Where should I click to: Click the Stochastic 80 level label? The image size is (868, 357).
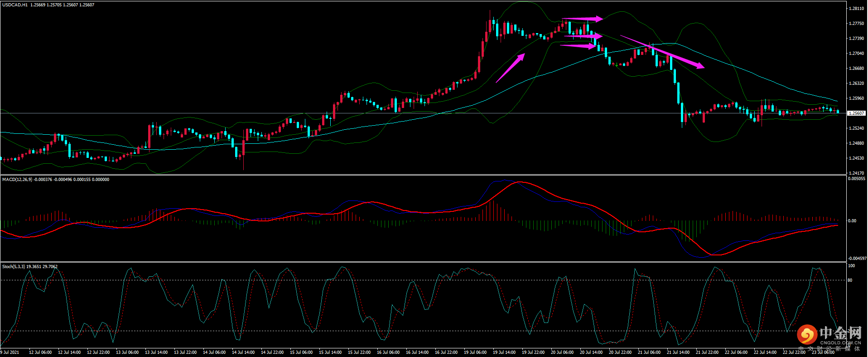[x=850, y=280]
